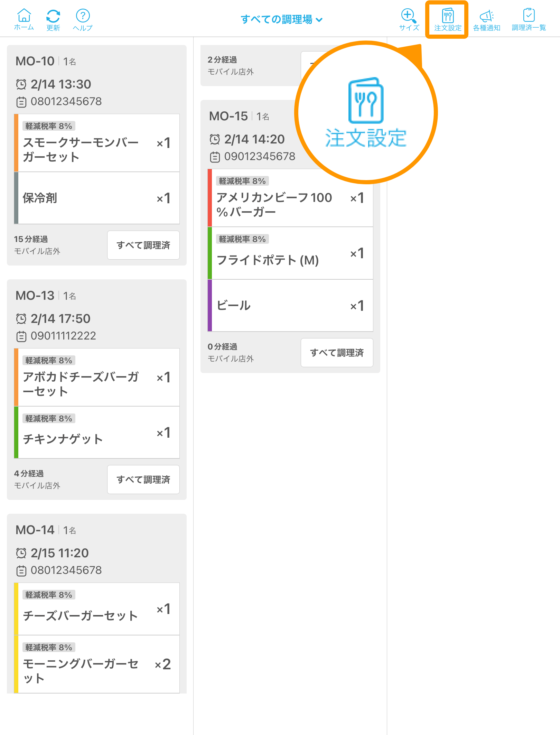
Task: Select チキンナゲット item row
Action: point(97,432)
